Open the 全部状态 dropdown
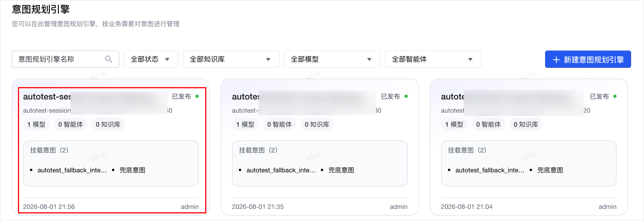The width and height of the screenshot is (644, 221). click(151, 59)
